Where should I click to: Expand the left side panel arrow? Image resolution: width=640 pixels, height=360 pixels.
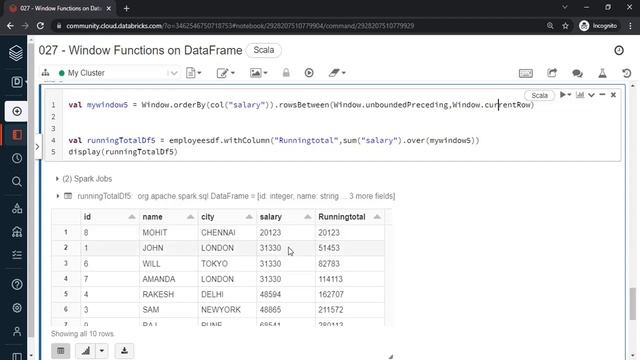(x=37, y=146)
